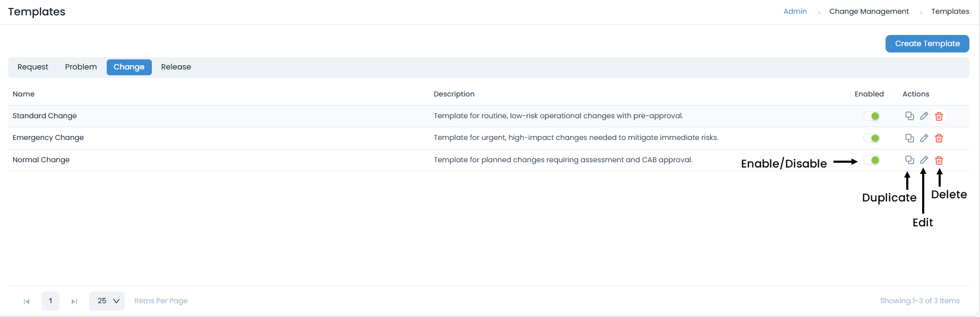Click the planned changes CAB approval description
This screenshot has width=980, height=317.
pos(563,160)
